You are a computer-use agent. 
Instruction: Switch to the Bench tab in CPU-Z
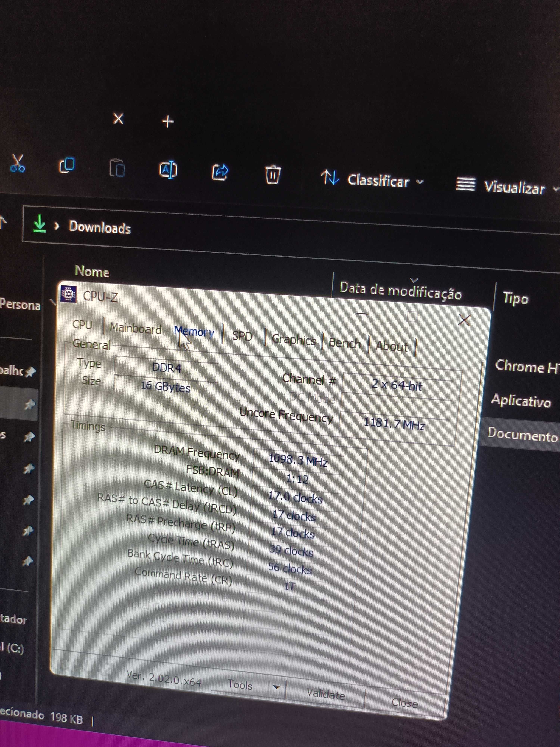coord(345,343)
